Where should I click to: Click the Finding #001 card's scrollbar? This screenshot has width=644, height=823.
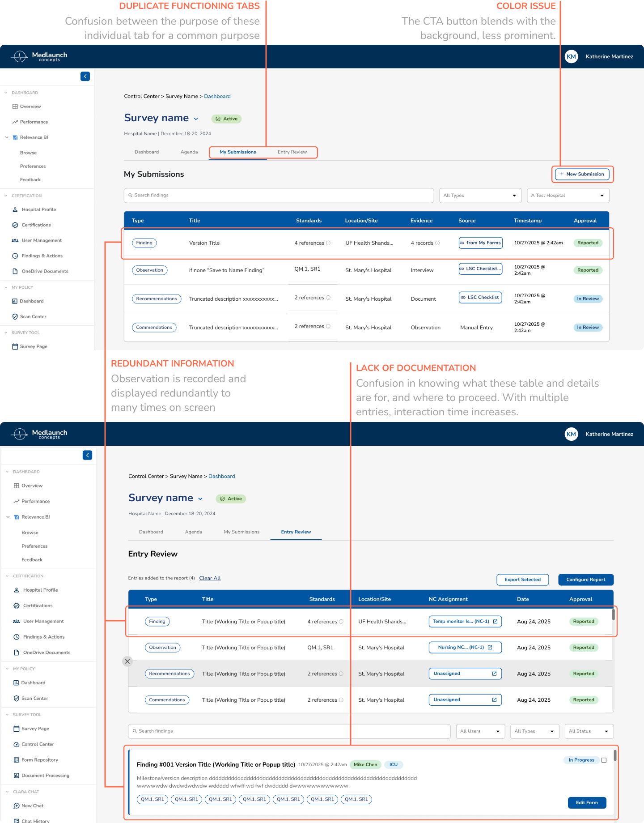(615, 755)
